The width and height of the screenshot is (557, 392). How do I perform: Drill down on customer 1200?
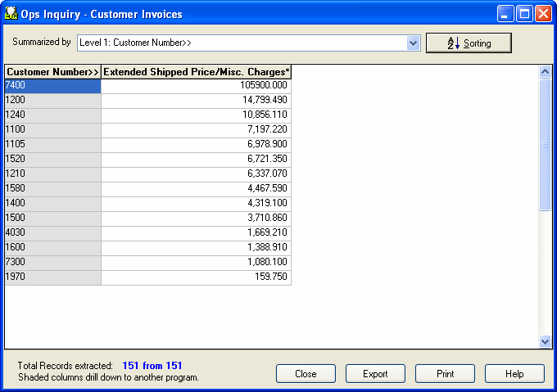(53, 101)
